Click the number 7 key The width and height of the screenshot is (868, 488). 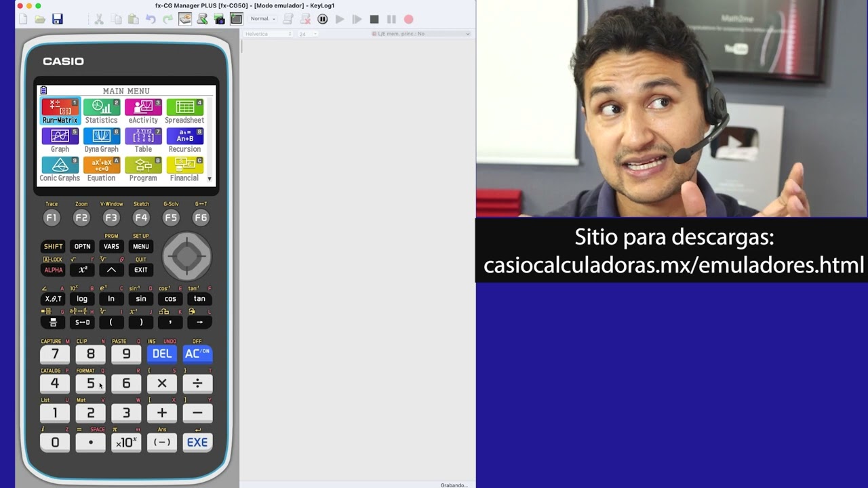coord(55,354)
